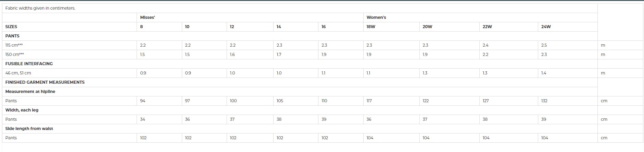Click the Fabric widths given in centimeters note
The image size is (644, 152).
click(x=40, y=8)
